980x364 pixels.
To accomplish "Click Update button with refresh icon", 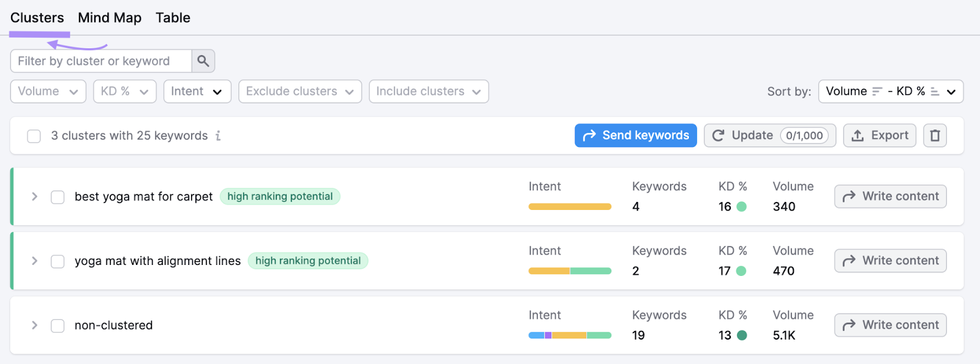I will pyautogui.click(x=769, y=135).
